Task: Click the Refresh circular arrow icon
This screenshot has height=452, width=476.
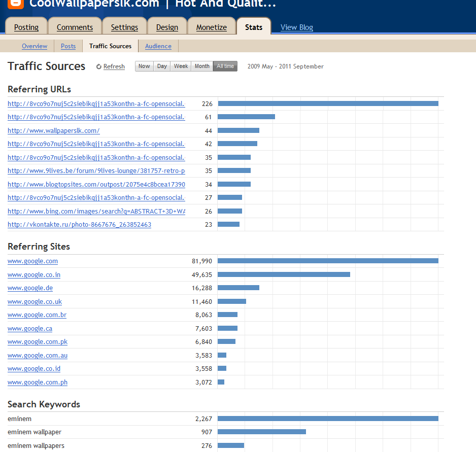Action: (98, 66)
